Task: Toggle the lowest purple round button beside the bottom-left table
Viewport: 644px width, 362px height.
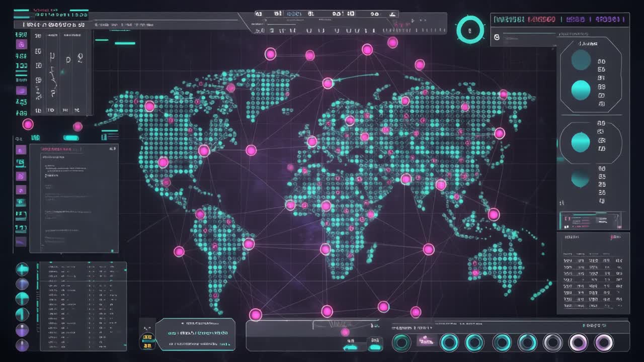Action: coord(22,345)
